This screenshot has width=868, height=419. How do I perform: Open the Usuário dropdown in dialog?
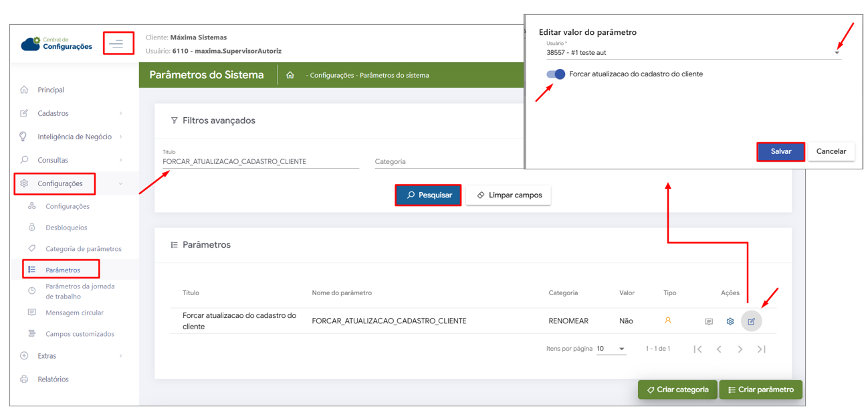[x=693, y=52]
